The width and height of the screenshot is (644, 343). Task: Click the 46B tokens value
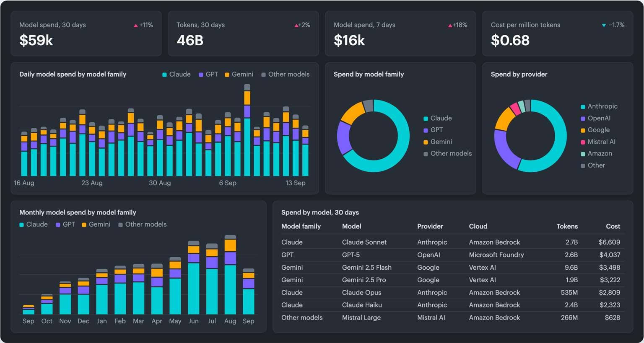coord(190,41)
